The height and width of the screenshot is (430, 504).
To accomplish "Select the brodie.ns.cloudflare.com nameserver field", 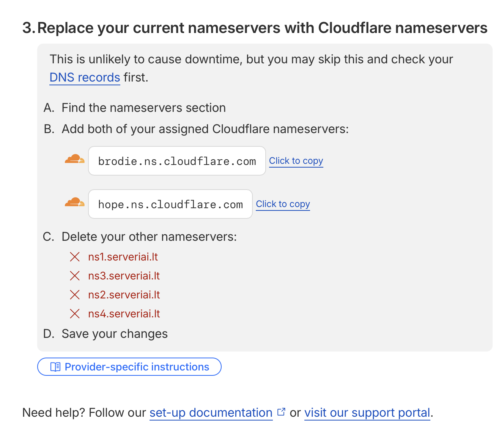I will (x=177, y=161).
